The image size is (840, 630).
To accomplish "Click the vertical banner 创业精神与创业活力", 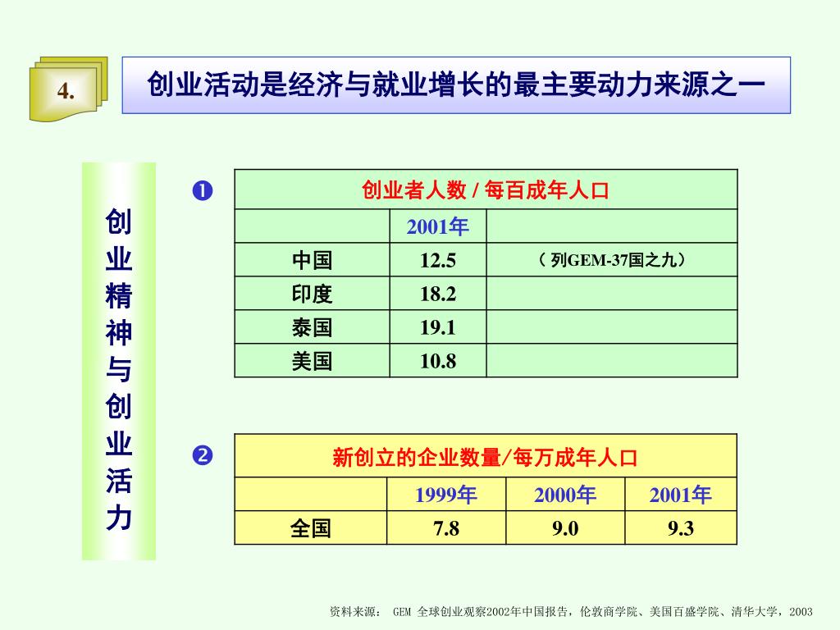I will (118, 362).
